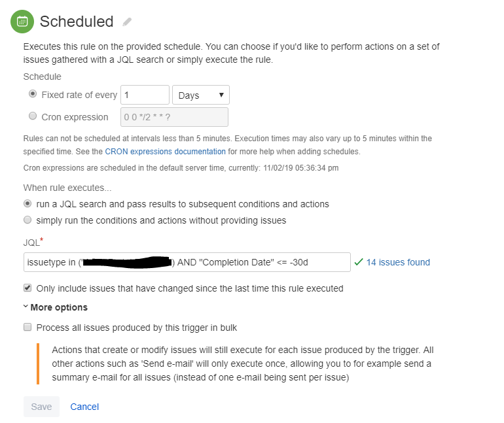This screenshot has width=504, height=423.
Task: Click the pencil edit icon beside Scheduled
Action: pyautogui.click(x=127, y=22)
